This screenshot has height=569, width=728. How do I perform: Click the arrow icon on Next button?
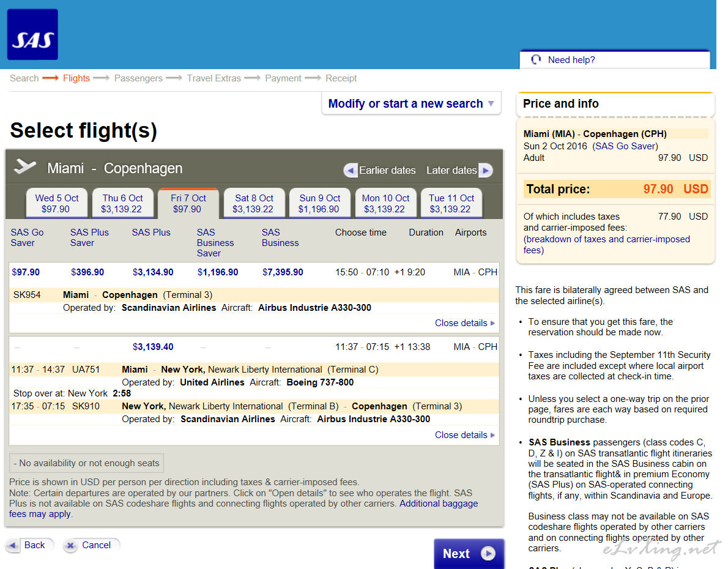point(488,554)
